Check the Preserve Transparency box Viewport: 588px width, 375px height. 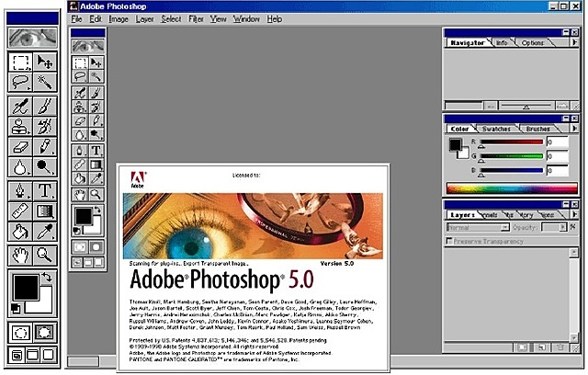(x=449, y=241)
